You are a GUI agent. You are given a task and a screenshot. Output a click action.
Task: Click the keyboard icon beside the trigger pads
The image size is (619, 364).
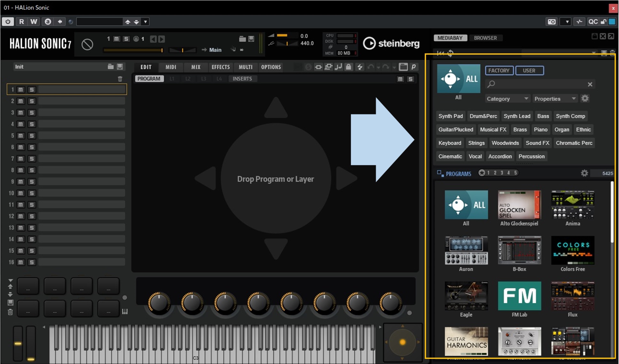[x=125, y=311]
